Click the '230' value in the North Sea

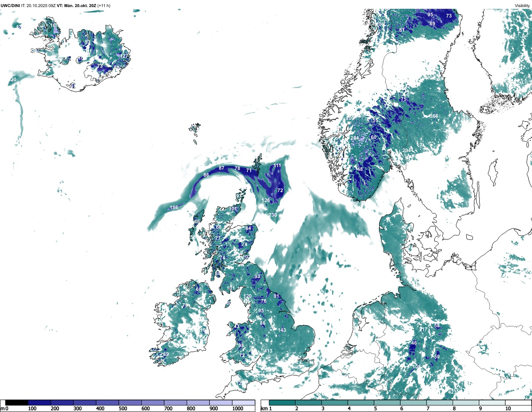(273, 215)
